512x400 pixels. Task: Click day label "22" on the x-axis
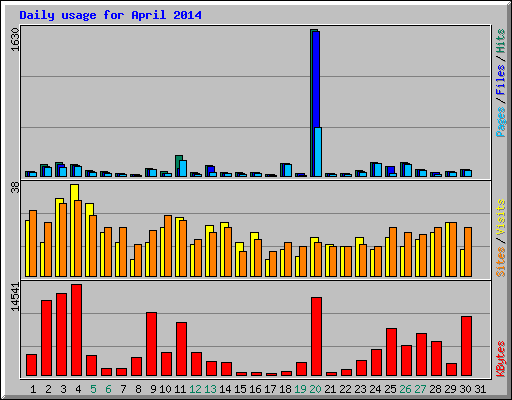pyautogui.click(x=345, y=389)
